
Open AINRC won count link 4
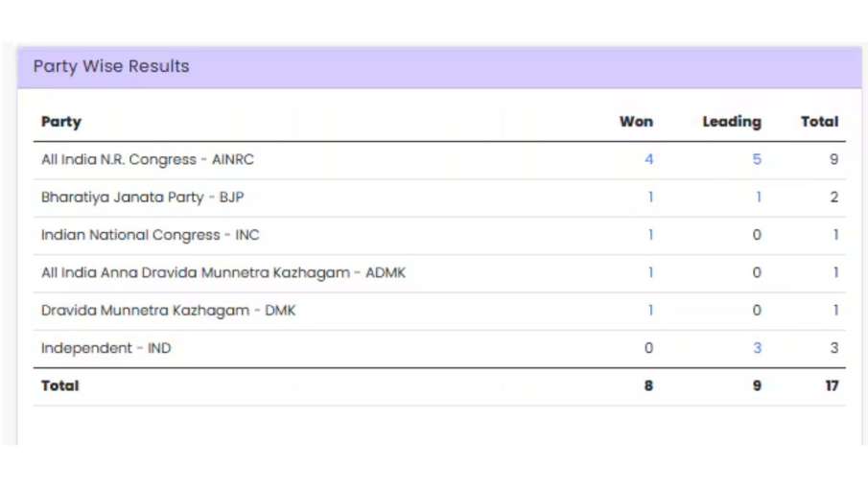pyautogui.click(x=648, y=159)
